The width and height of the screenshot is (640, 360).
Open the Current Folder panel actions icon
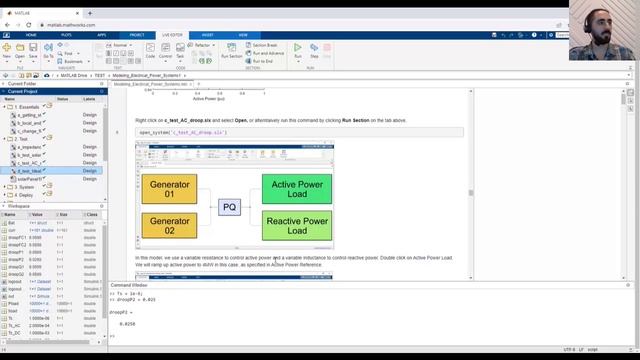pyautogui.click(x=102, y=84)
